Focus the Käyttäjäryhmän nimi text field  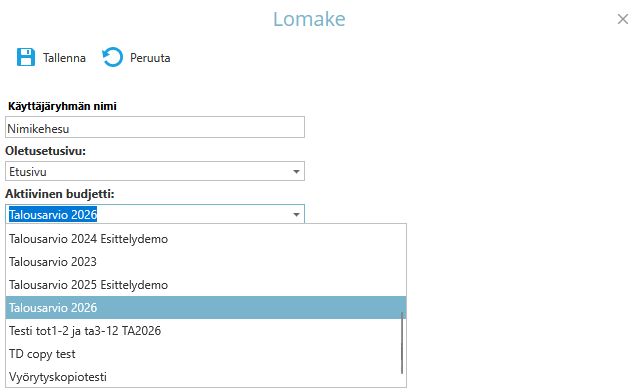155,127
